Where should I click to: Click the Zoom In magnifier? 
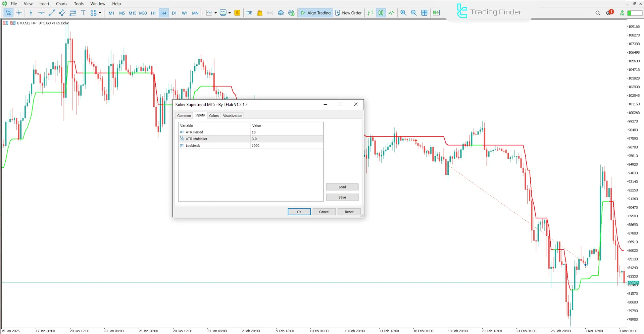pyautogui.click(x=403, y=13)
